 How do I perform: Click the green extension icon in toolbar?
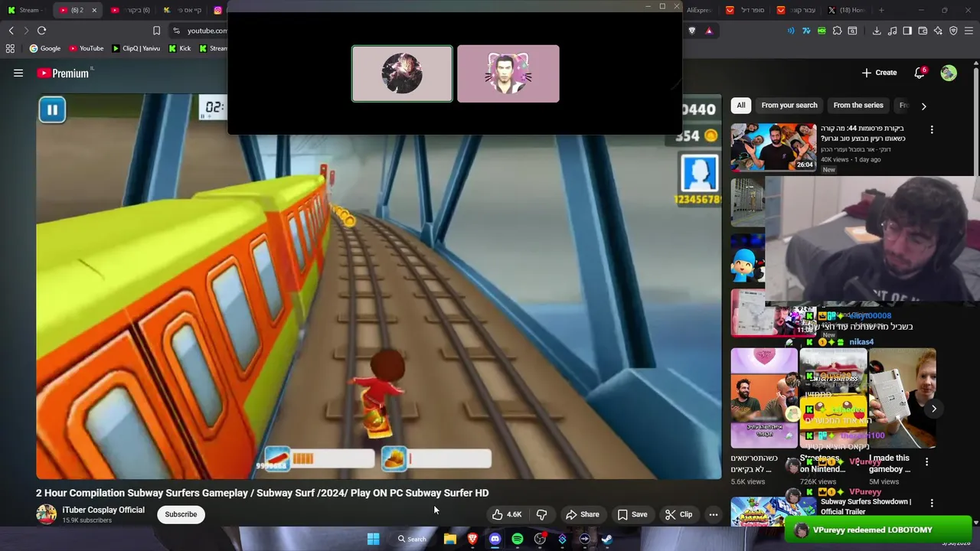(x=822, y=31)
